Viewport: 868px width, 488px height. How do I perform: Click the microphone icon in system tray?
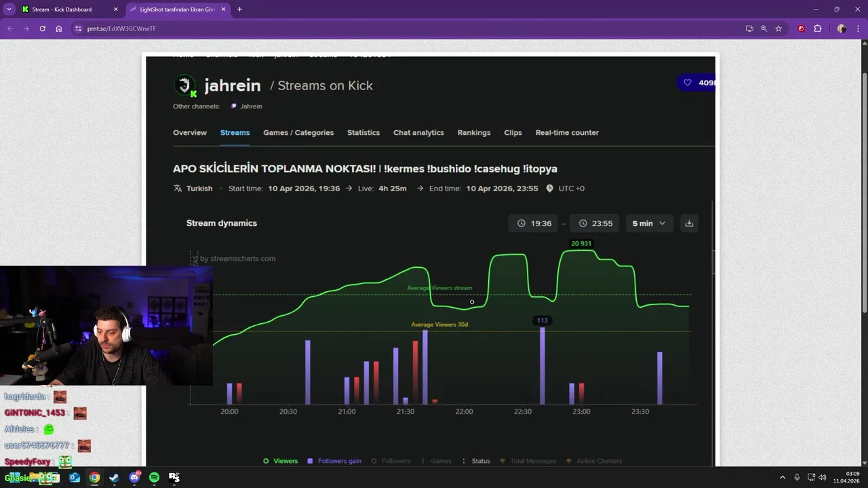(797, 477)
